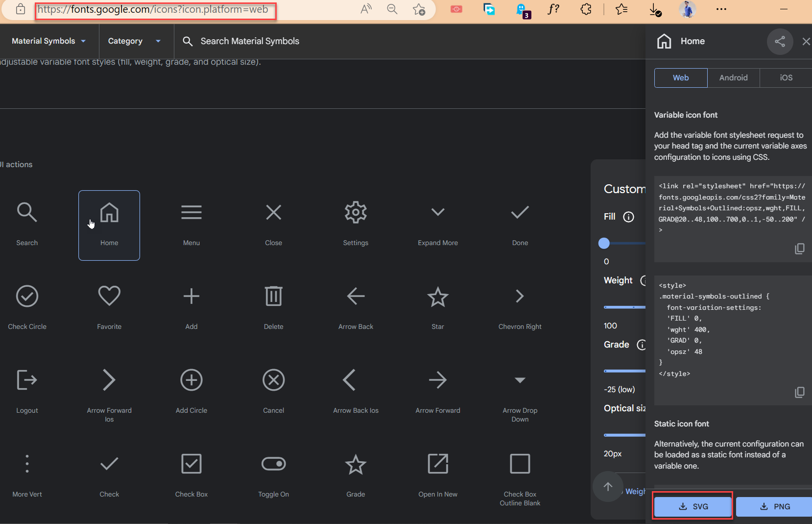Download the icon as PNG
The image size is (812, 524).
click(774, 506)
